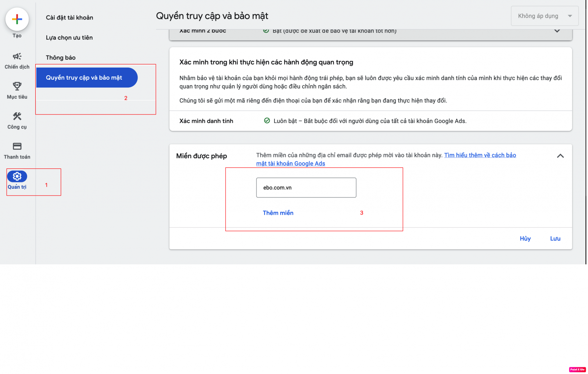The height and width of the screenshot is (374, 588).
Task: Click Hủy button
Action: coord(525,239)
